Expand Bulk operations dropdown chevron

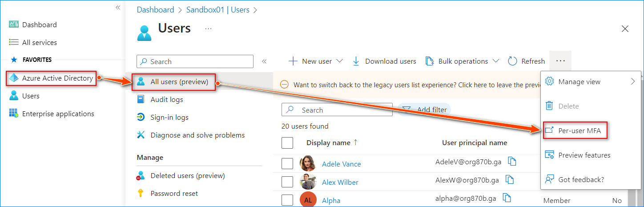[x=495, y=61]
